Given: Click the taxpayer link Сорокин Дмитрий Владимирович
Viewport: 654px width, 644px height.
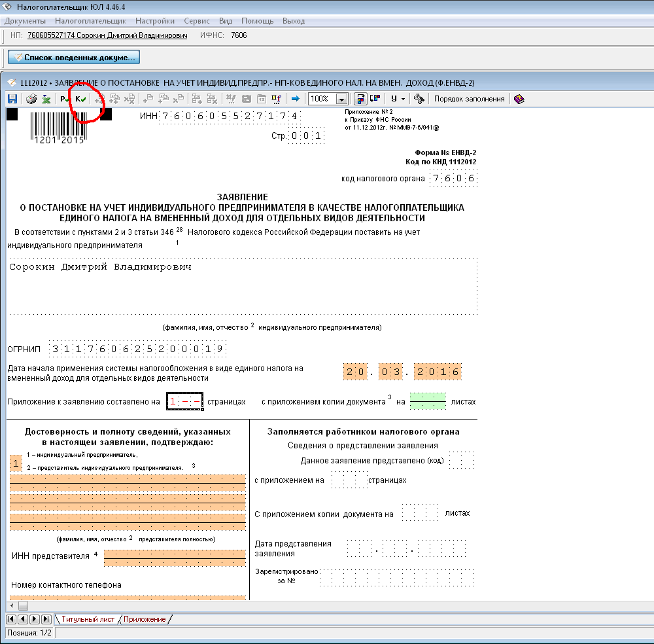Looking at the screenshot, I should (x=107, y=35).
